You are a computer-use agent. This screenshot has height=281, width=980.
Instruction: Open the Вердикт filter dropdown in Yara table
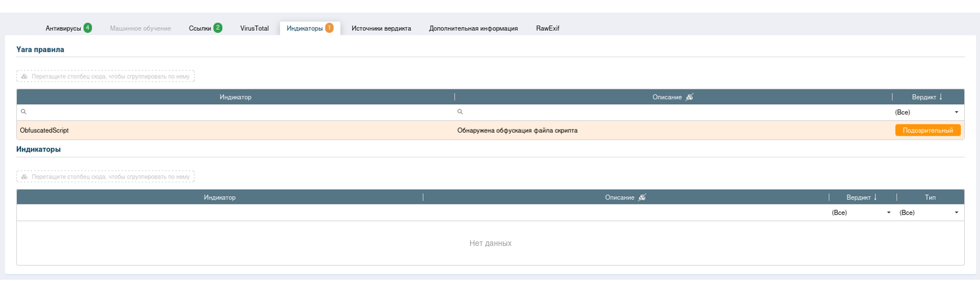point(956,113)
